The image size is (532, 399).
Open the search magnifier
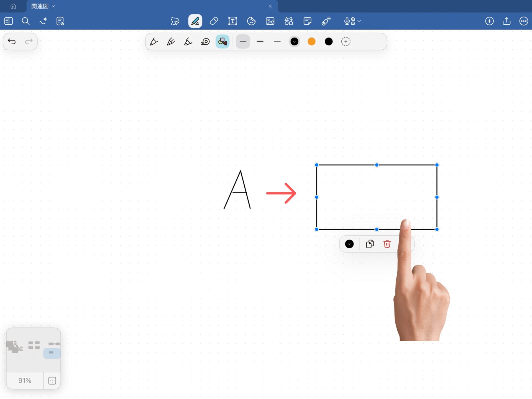tap(25, 21)
